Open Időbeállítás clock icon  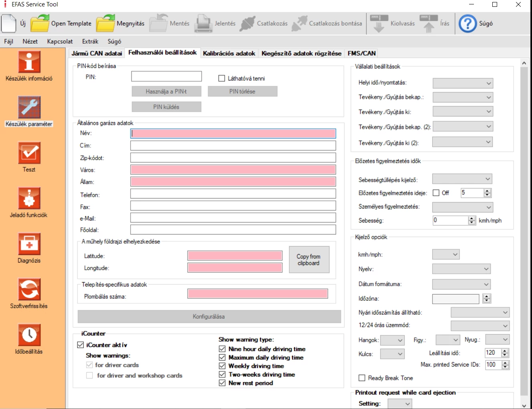[29, 335]
